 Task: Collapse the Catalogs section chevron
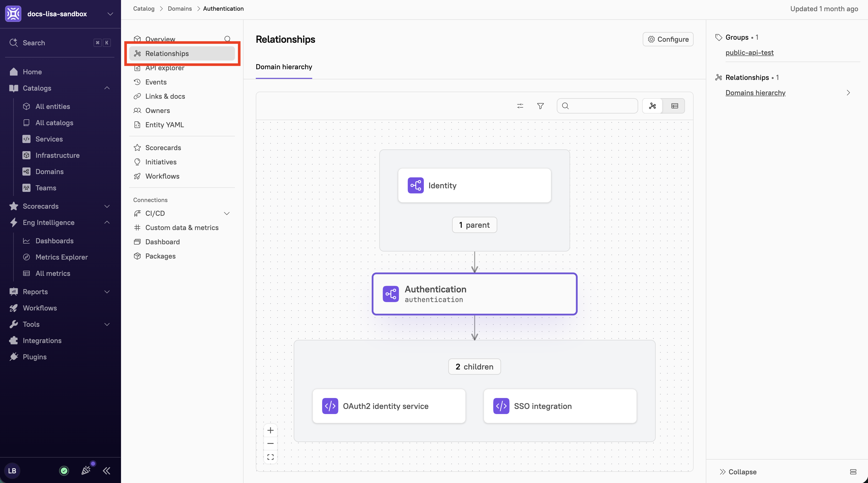107,88
